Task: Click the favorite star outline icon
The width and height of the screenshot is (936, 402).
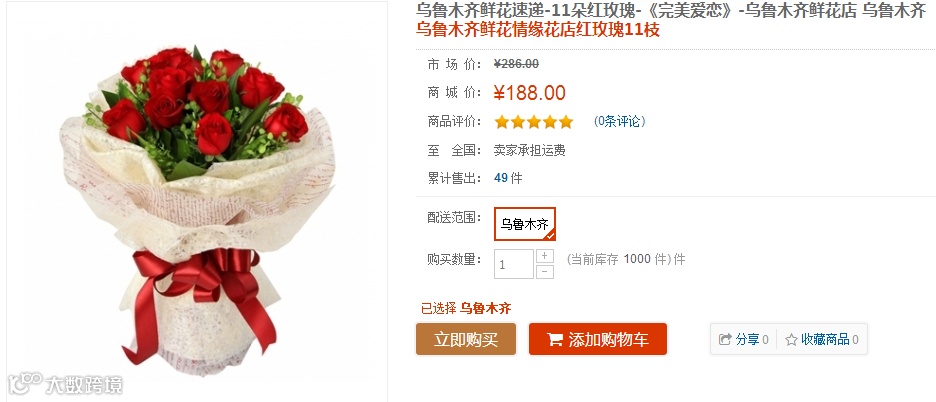Action: 791,340
